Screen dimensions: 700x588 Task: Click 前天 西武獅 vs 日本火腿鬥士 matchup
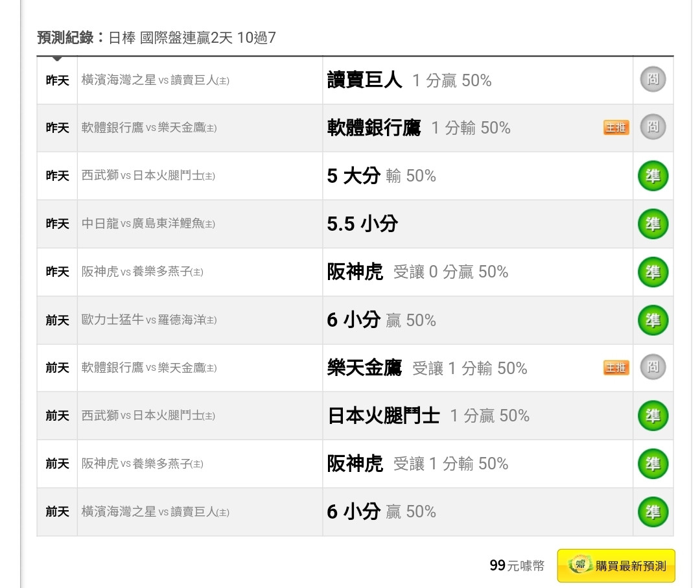tap(148, 416)
